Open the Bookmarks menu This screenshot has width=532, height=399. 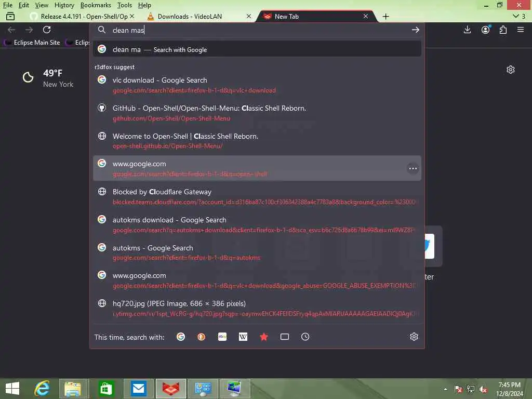click(96, 5)
